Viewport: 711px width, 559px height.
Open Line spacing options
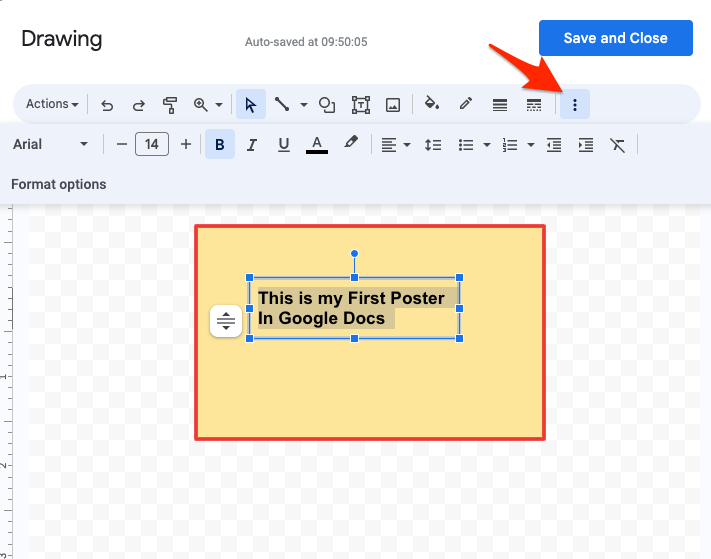(x=433, y=145)
